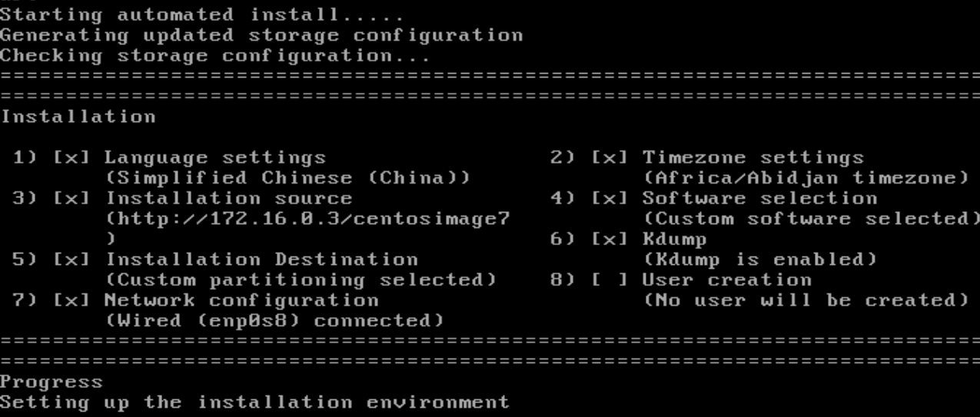
Task: Click the "Setting up the installation environment" line
Action: tap(254, 402)
